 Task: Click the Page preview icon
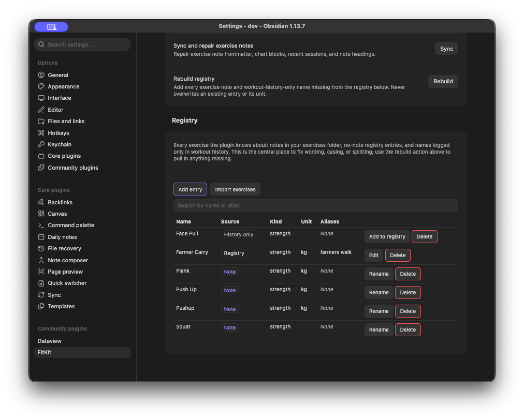pos(41,272)
